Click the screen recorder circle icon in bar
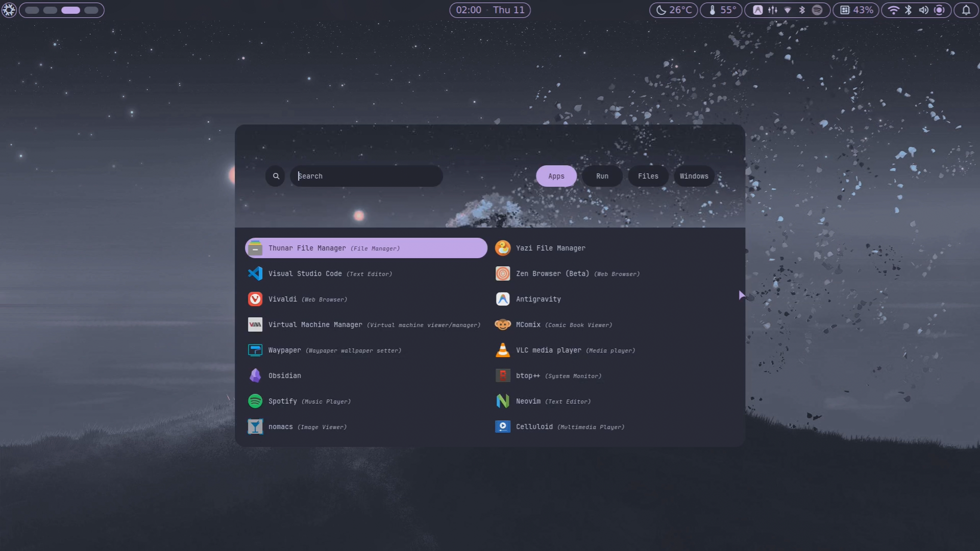Screen dimensions: 980x551 [939, 10]
